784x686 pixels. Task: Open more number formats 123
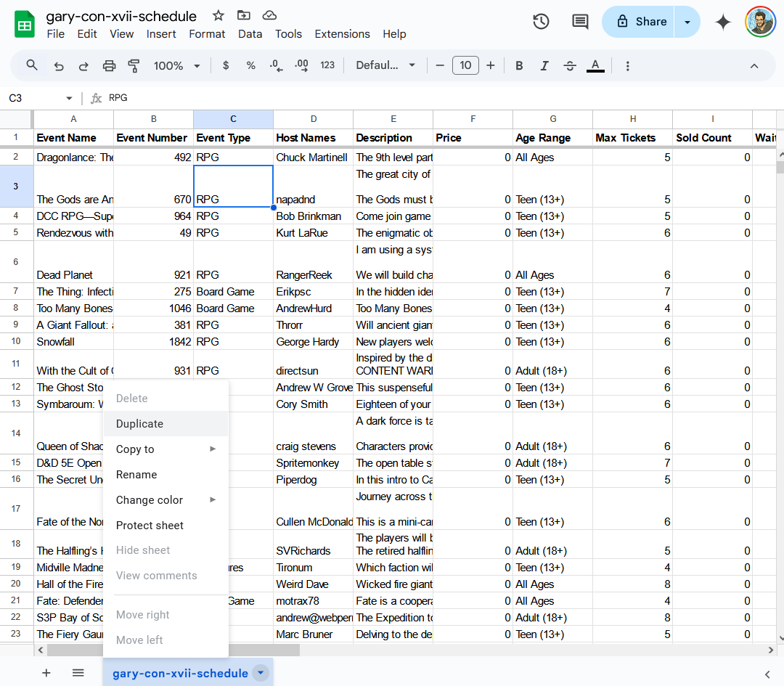(x=327, y=65)
